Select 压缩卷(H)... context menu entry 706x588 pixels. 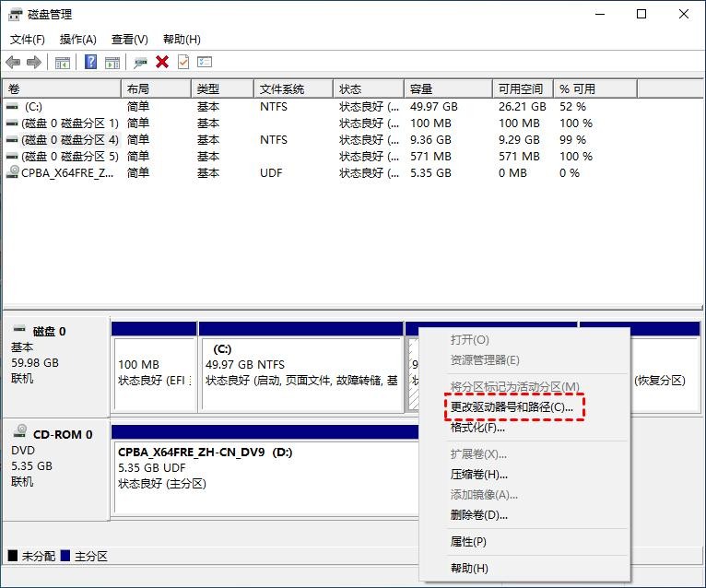point(479,475)
